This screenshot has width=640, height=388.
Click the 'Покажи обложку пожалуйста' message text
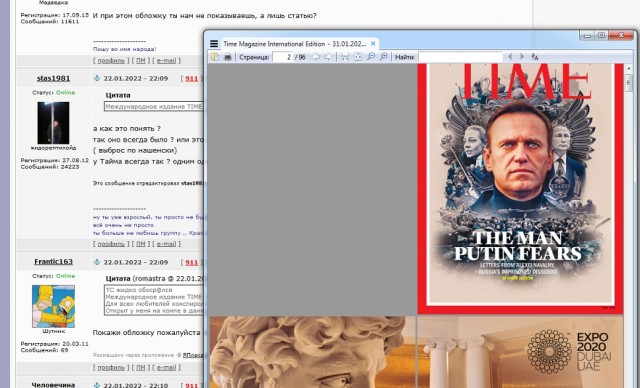146,333
